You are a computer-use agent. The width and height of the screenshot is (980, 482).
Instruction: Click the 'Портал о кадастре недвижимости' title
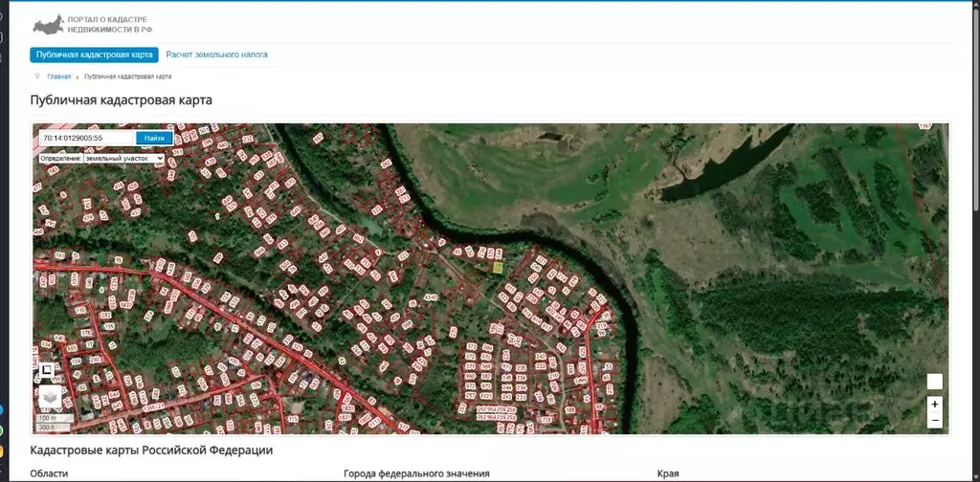114,25
